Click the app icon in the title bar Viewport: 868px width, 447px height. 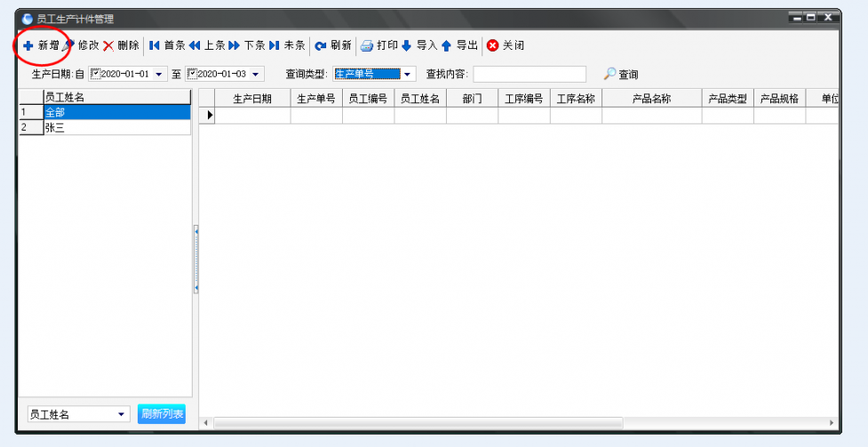click(x=28, y=19)
